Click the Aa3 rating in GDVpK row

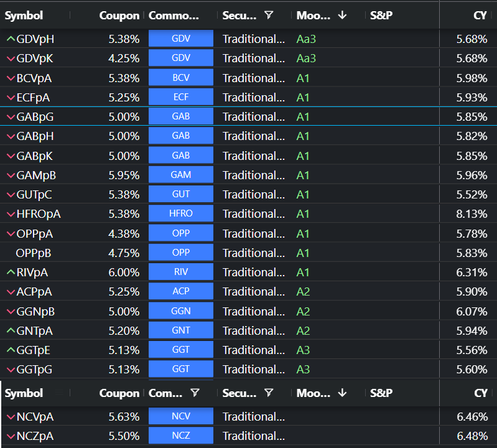tap(306, 58)
